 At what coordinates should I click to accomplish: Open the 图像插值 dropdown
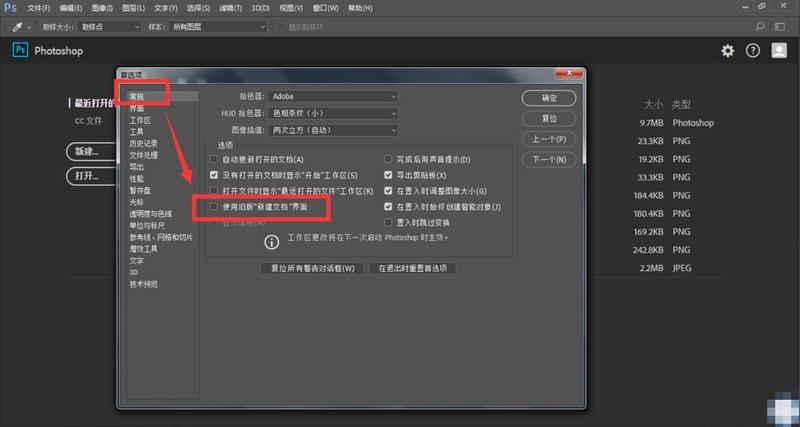333,131
